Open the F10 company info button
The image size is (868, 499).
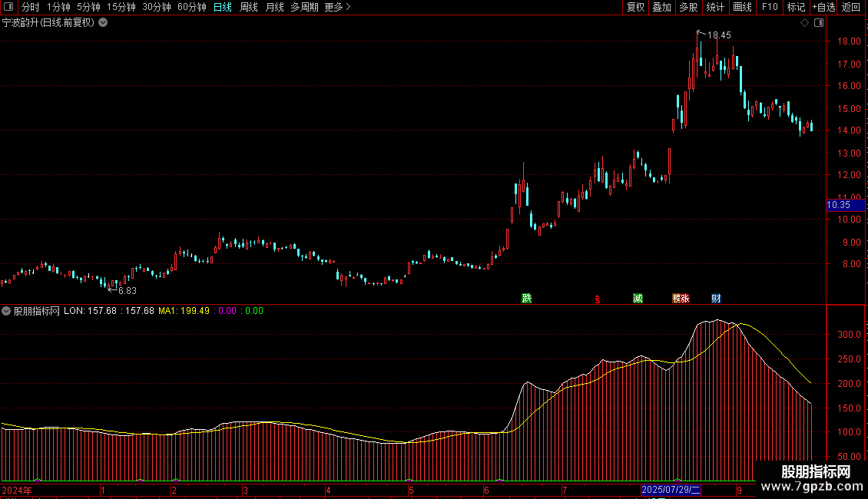click(769, 8)
